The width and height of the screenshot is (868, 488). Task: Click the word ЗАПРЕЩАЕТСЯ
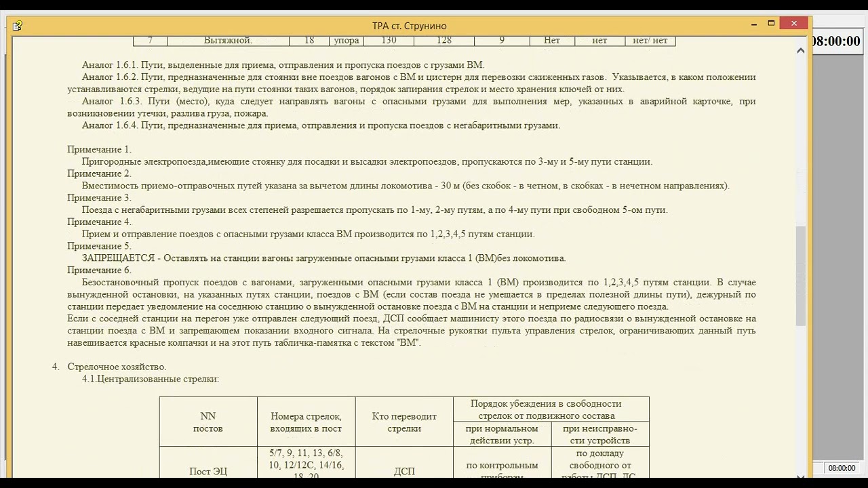[117, 258]
